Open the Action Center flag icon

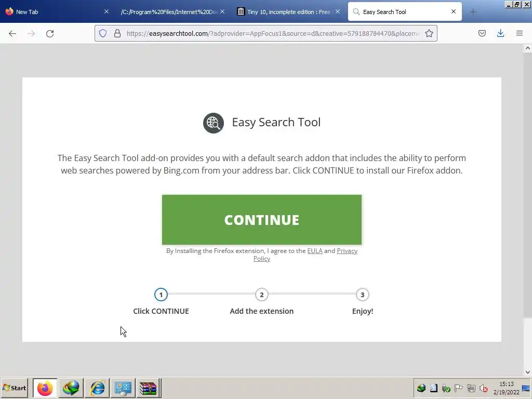coord(459,388)
